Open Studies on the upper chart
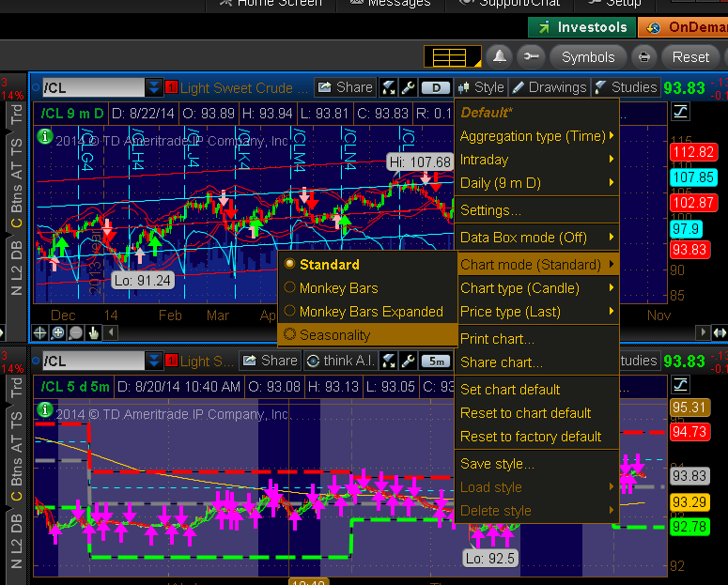The width and height of the screenshot is (728, 585). click(x=626, y=87)
